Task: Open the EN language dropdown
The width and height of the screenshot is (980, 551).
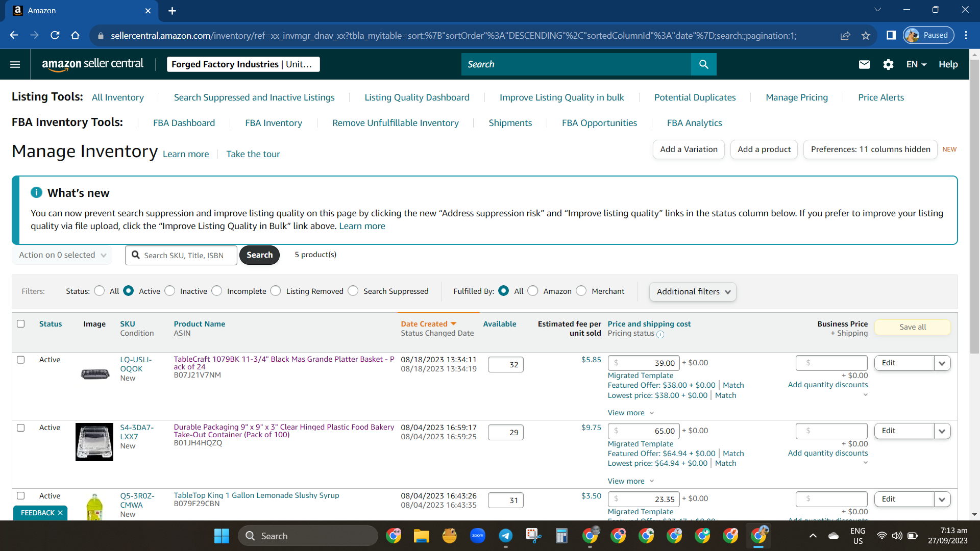Action: [916, 64]
